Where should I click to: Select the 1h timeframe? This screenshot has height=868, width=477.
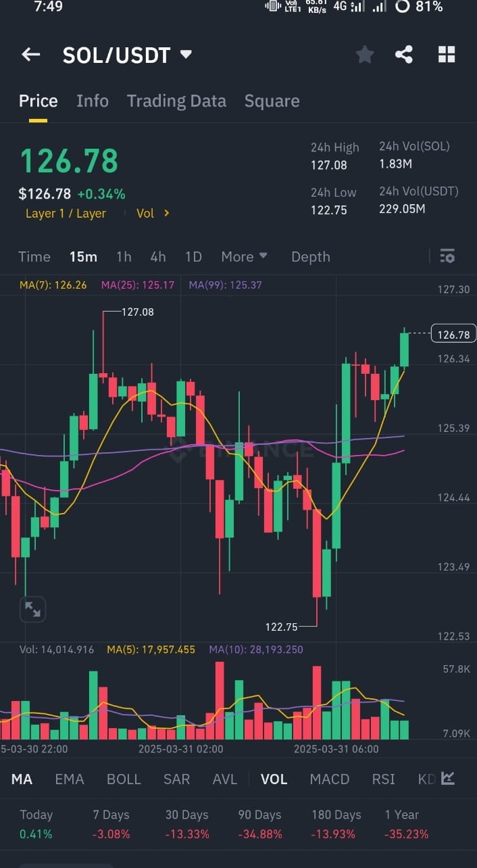[123, 257]
